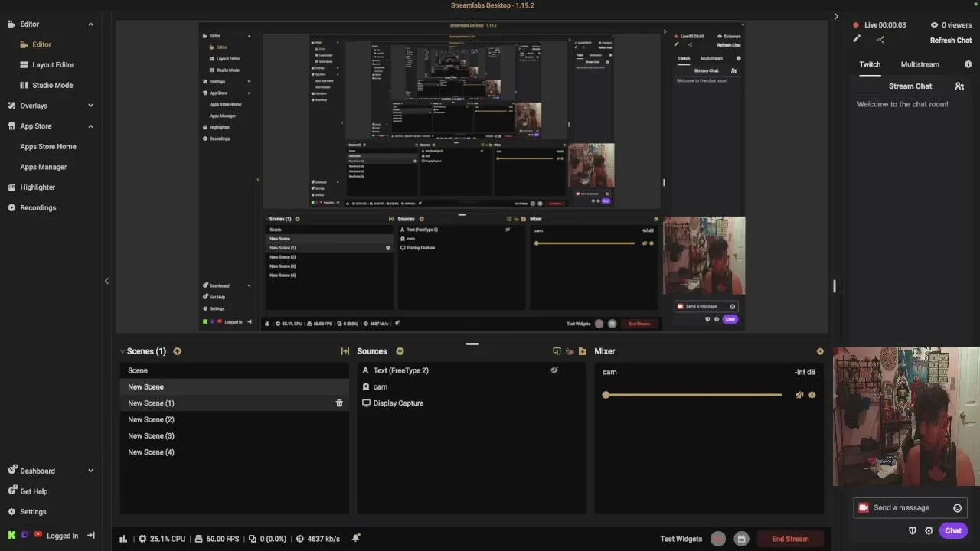Open source selective recording icon in Sources header
The height and width of the screenshot is (551, 980).
557,351
